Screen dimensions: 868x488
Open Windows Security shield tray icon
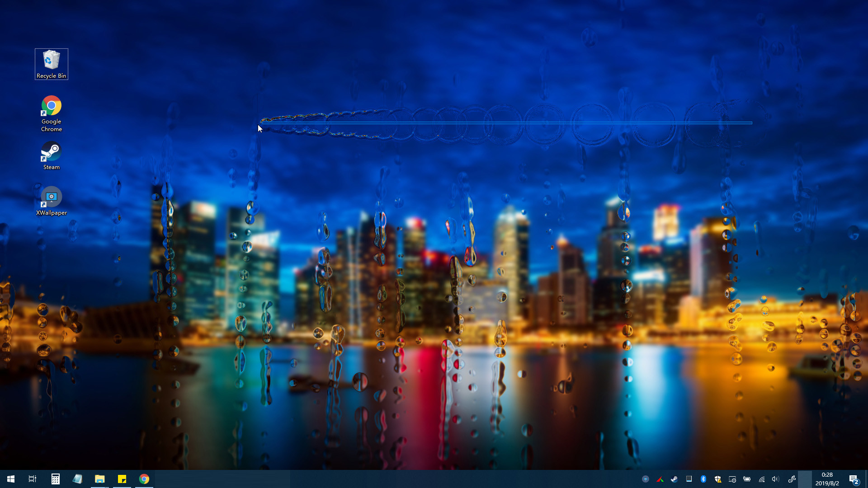click(x=717, y=479)
